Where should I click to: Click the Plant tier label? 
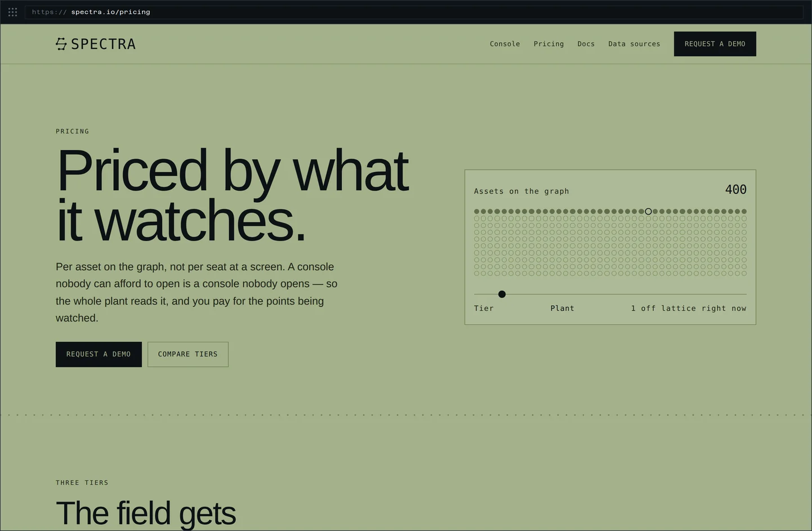pyautogui.click(x=563, y=309)
